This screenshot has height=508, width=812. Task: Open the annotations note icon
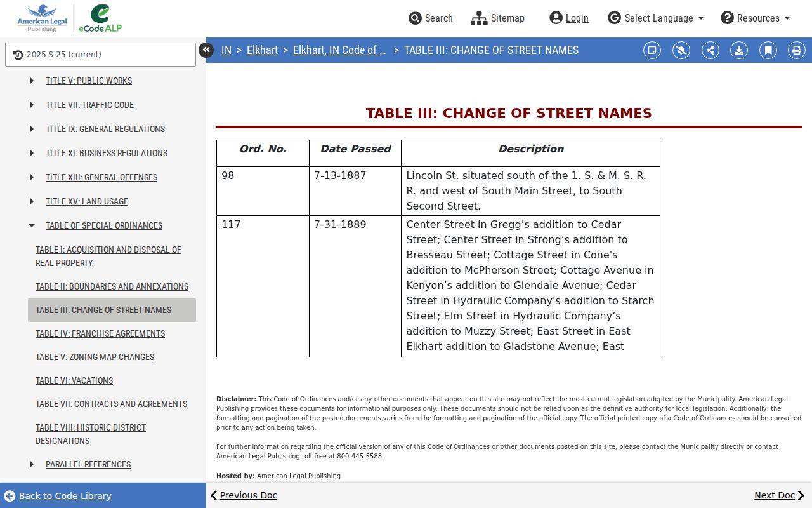click(x=652, y=50)
